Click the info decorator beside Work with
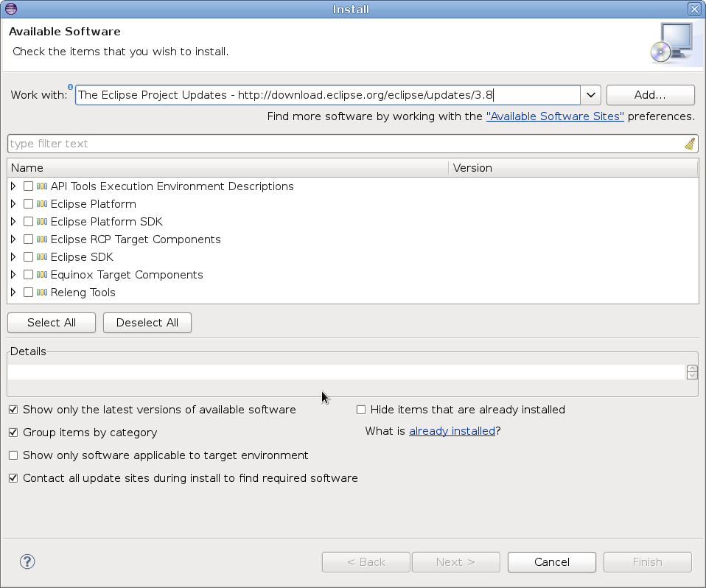706x588 pixels. (x=70, y=87)
